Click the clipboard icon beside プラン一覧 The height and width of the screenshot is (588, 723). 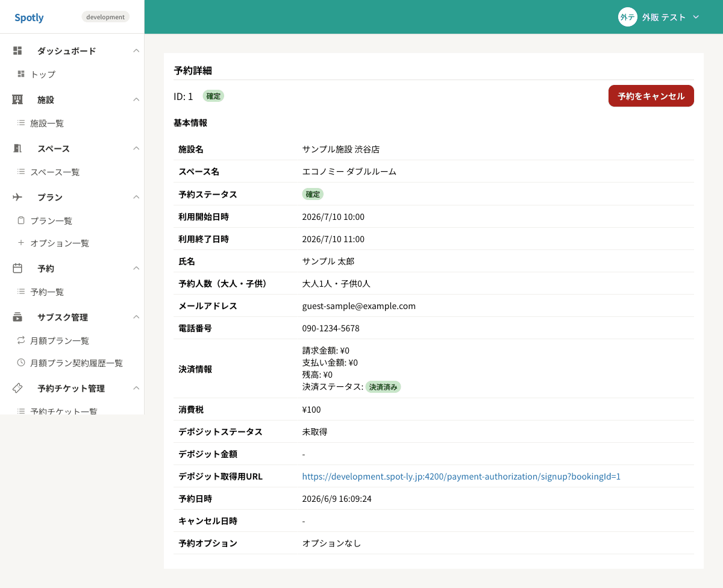(x=21, y=220)
